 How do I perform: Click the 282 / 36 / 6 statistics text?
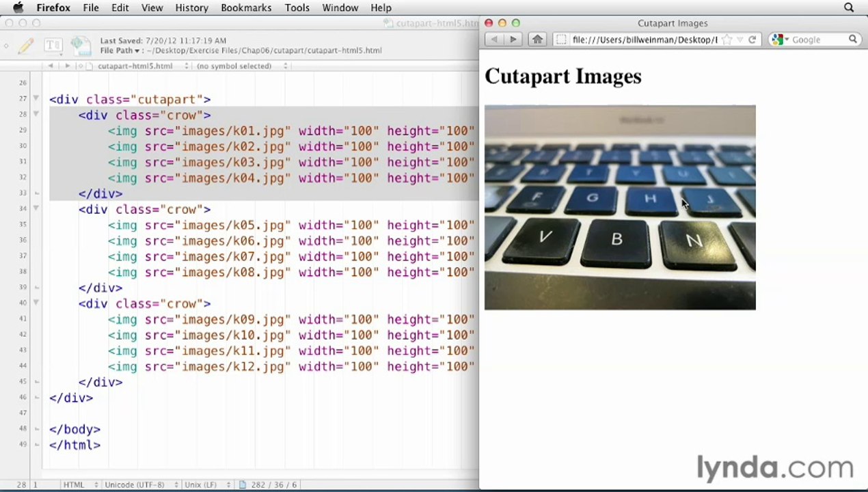(273, 484)
